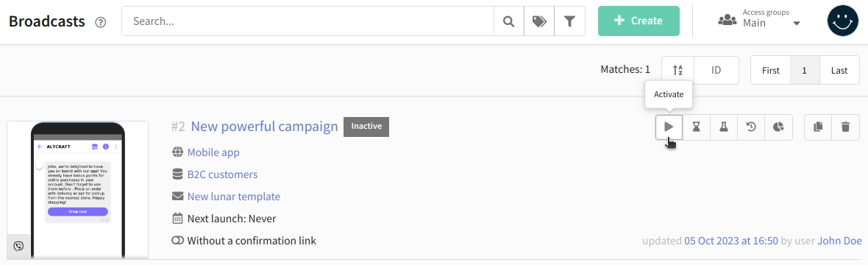Clone the broadcast with the copy icon
868x265 pixels.
point(818,127)
